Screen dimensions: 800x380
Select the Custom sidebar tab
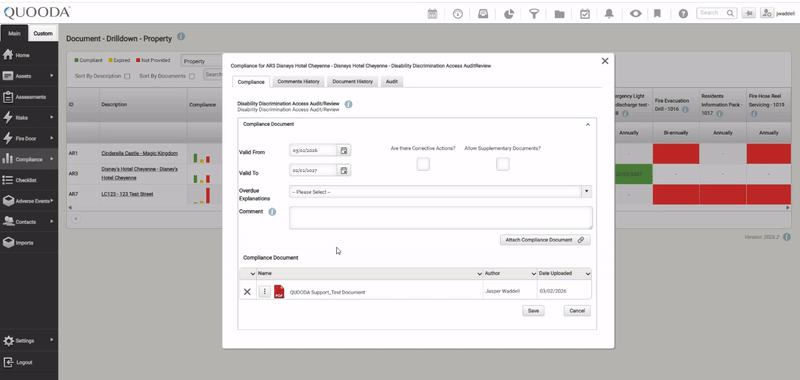point(43,33)
